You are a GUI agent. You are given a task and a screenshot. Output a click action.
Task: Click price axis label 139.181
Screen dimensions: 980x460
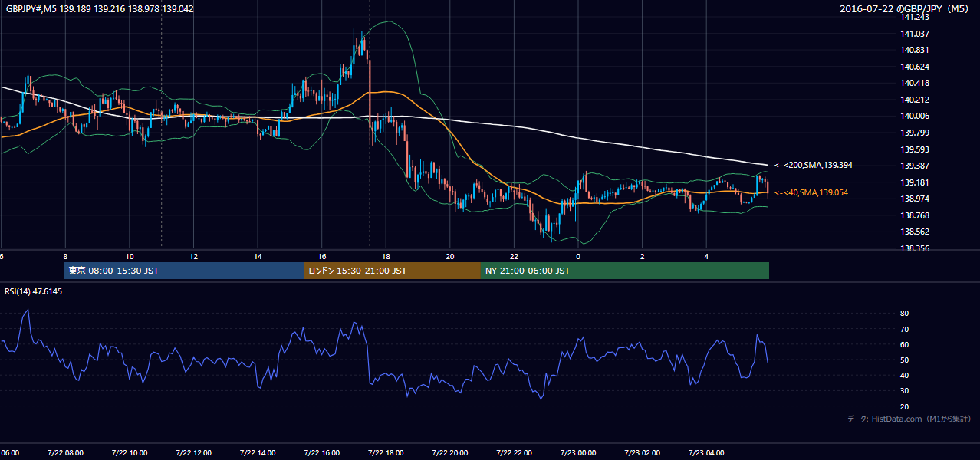pyautogui.click(x=915, y=182)
